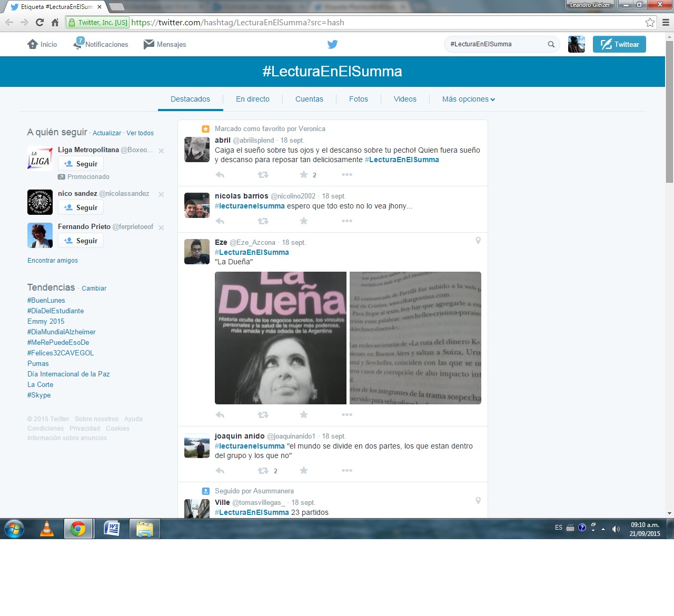Favorite nicolas barrios's tweet
Image resolution: width=674 pixels, height=616 pixels.
click(x=304, y=221)
